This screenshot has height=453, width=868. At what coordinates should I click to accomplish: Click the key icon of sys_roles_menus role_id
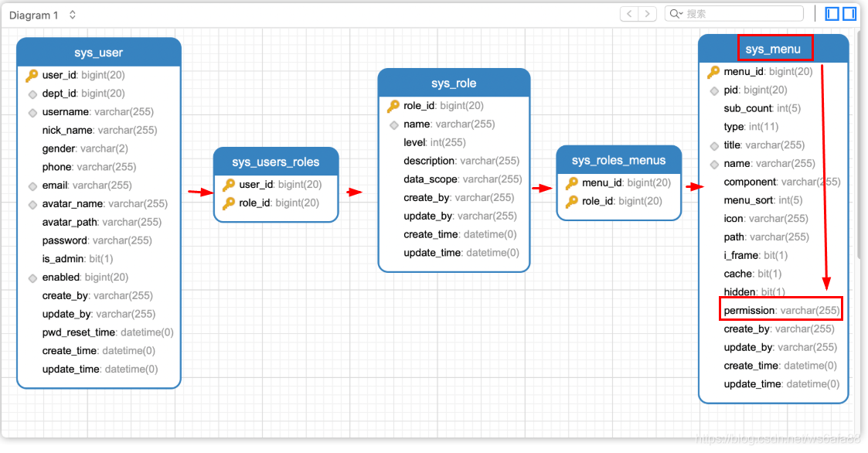coord(572,202)
